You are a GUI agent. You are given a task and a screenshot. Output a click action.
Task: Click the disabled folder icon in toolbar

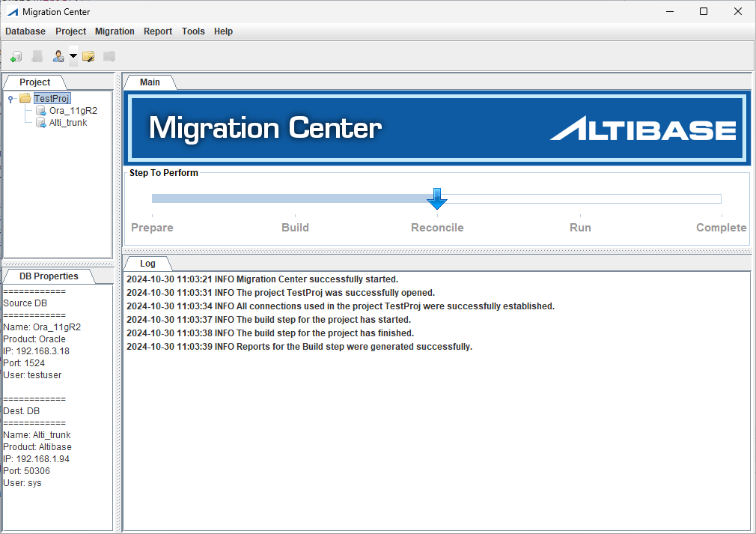[109, 56]
